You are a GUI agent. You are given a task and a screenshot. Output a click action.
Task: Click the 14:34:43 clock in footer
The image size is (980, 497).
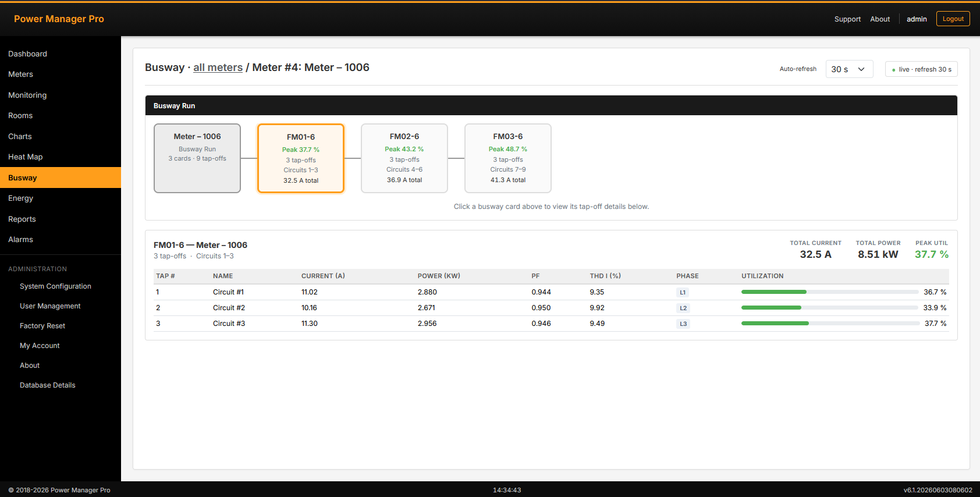point(507,490)
